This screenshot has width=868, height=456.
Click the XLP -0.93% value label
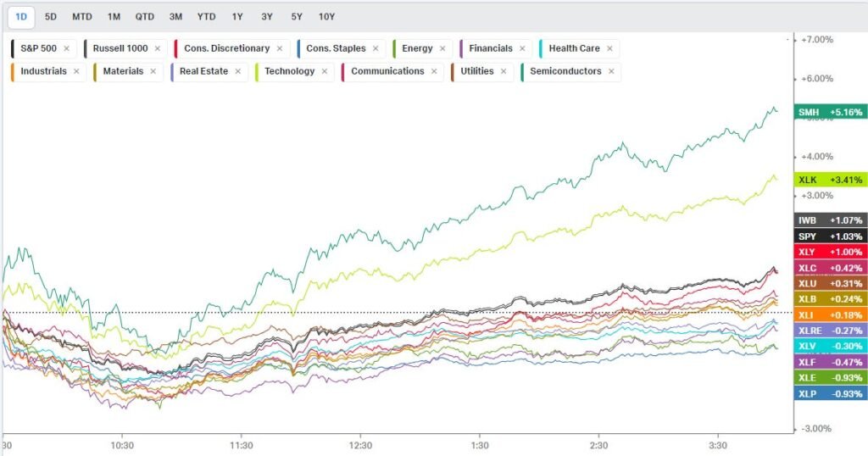tap(830, 393)
